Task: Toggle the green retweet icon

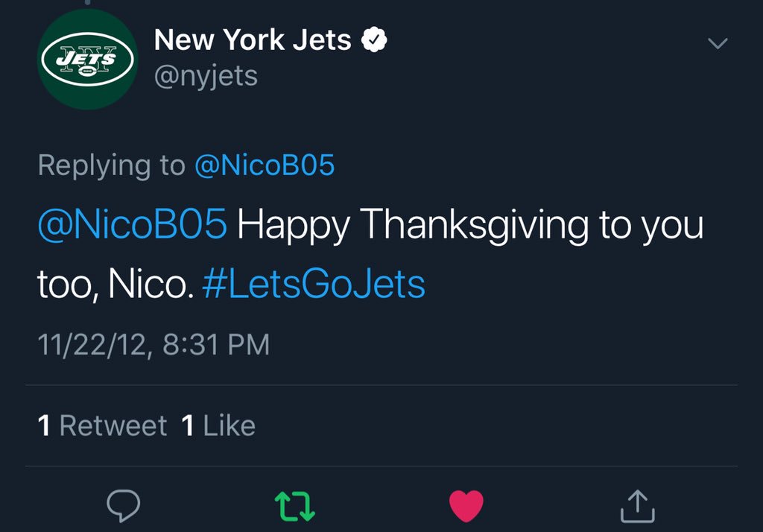Action: point(295,506)
